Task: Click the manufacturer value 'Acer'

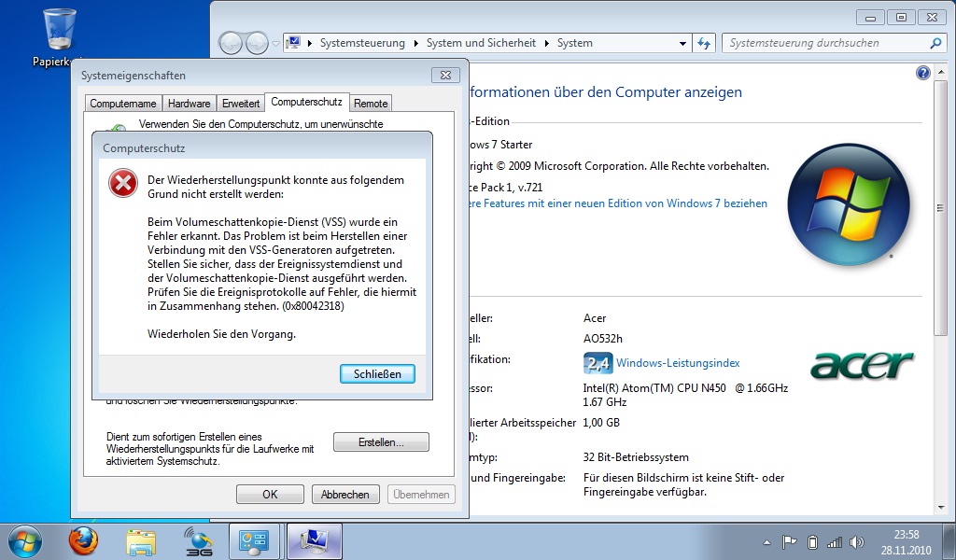Action: (x=595, y=318)
